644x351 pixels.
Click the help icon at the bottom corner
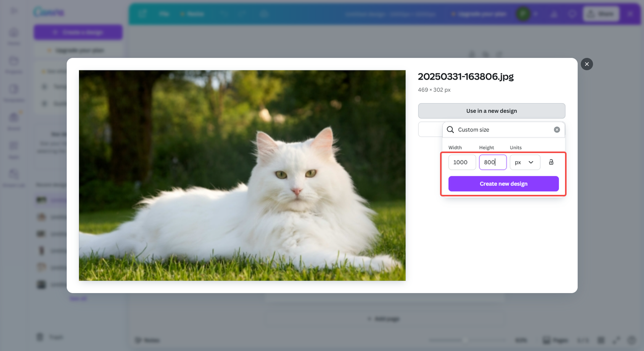tap(631, 340)
